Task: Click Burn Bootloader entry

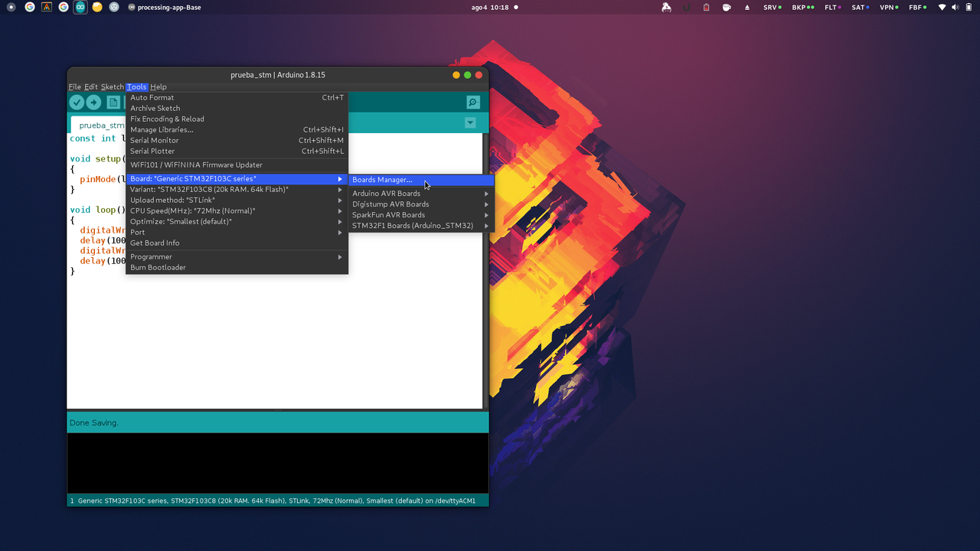Action: [237, 267]
